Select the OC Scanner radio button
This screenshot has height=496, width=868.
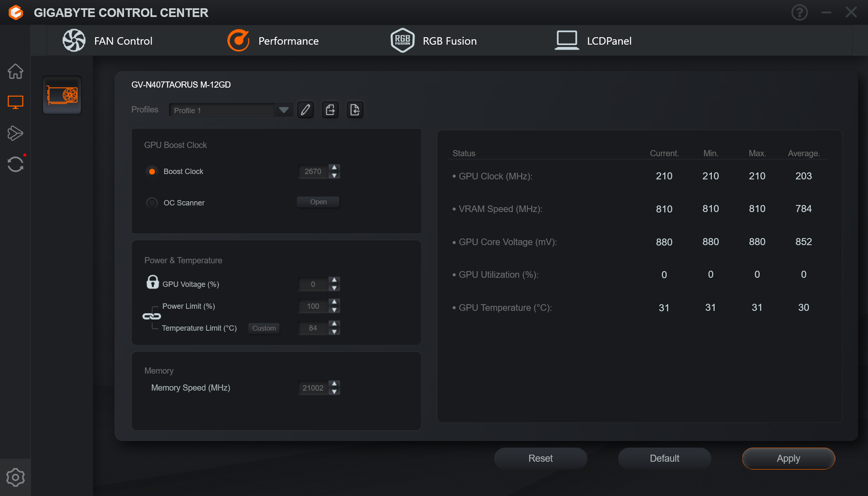coord(152,203)
